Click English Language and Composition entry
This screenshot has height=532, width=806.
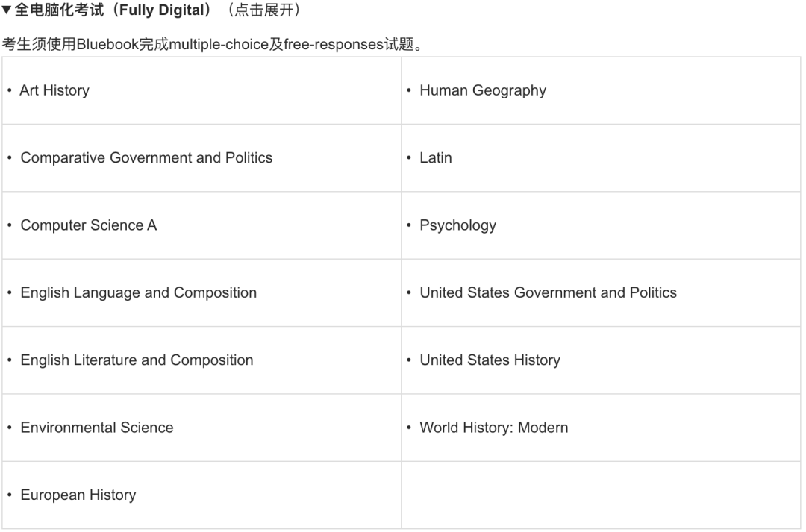138,293
